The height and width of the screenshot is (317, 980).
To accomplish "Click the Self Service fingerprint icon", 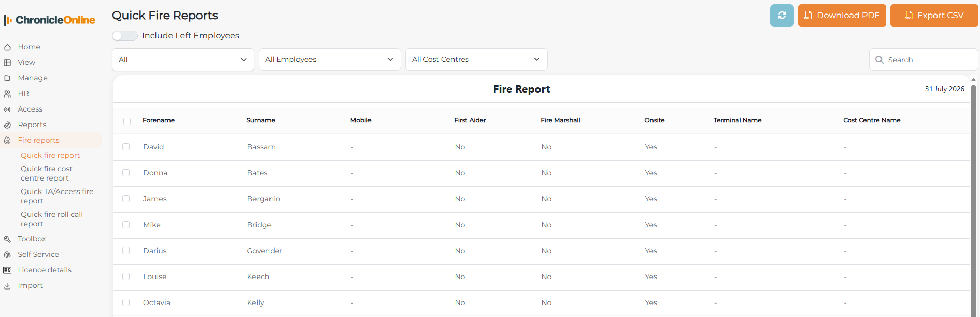I will click(x=7, y=255).
